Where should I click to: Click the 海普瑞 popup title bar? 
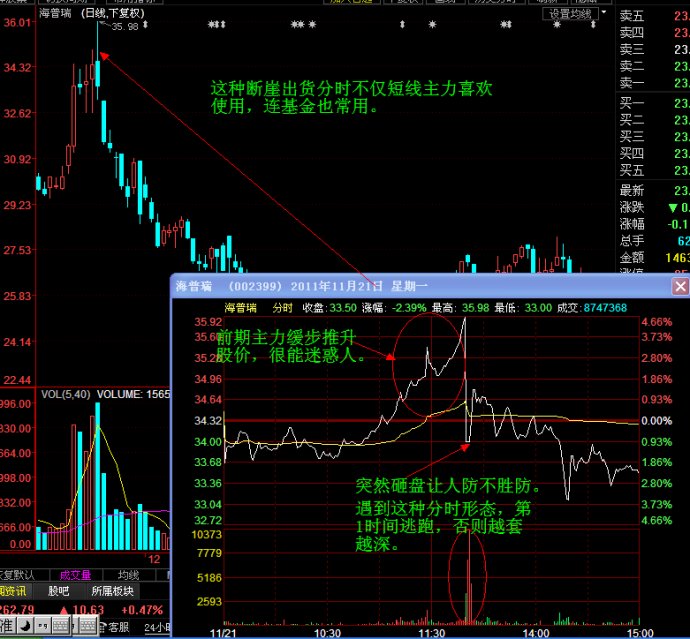(x=400, y=286)
